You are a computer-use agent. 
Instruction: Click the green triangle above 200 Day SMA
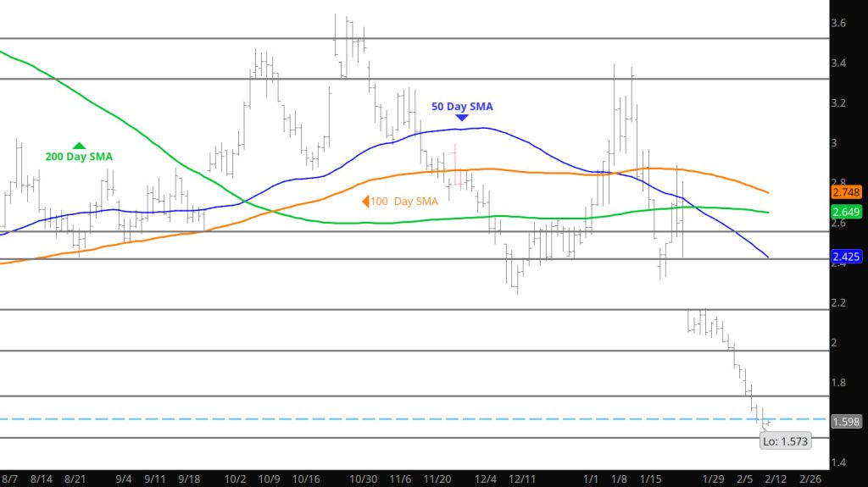click(x=79, y=146)
